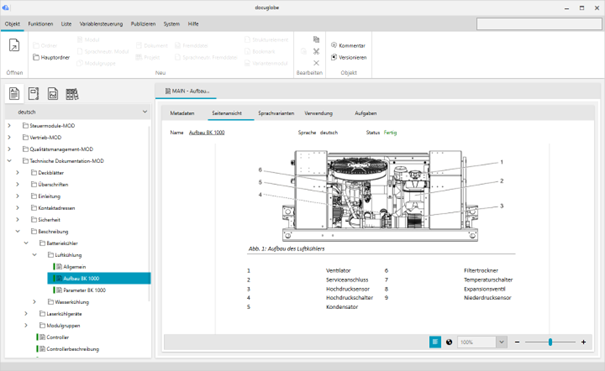Collapse the Batteriekühler folder
This screenshot has height=371, width=605.
click(x=26, y=243)
